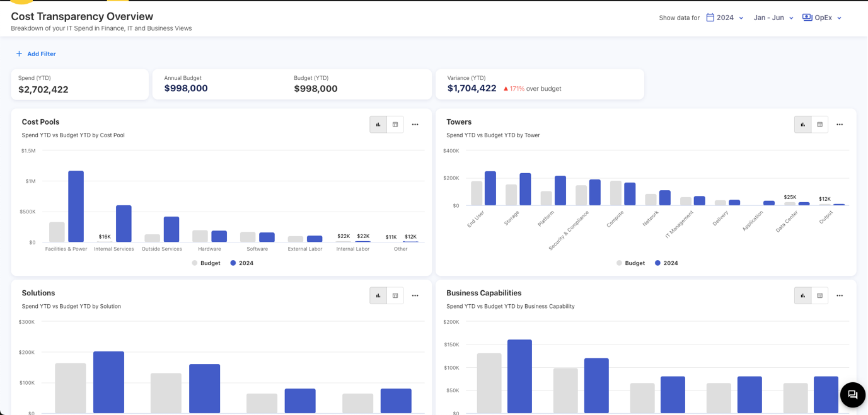Open Solutions panel more options menu

pyautogui.click(x=415, y=295)
